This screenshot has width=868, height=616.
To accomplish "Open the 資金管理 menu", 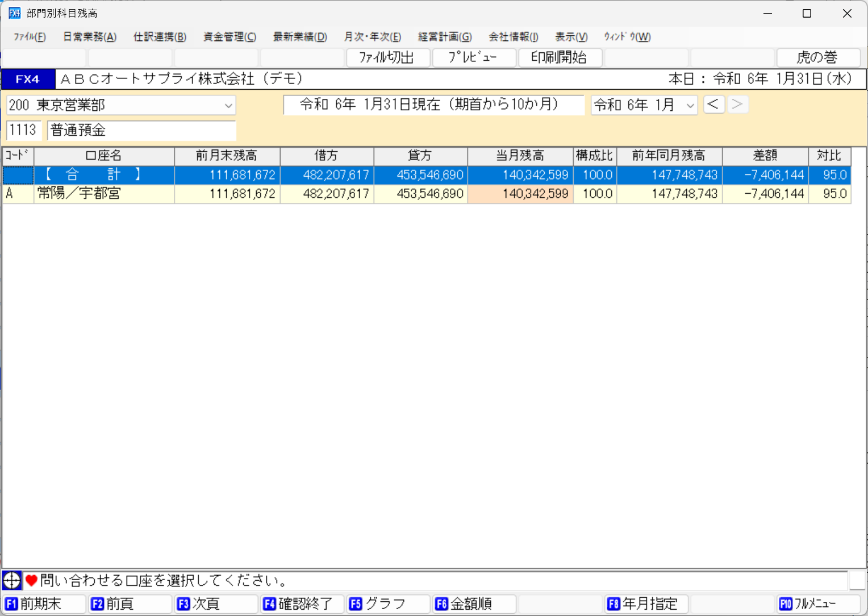I will click(229, 36).
